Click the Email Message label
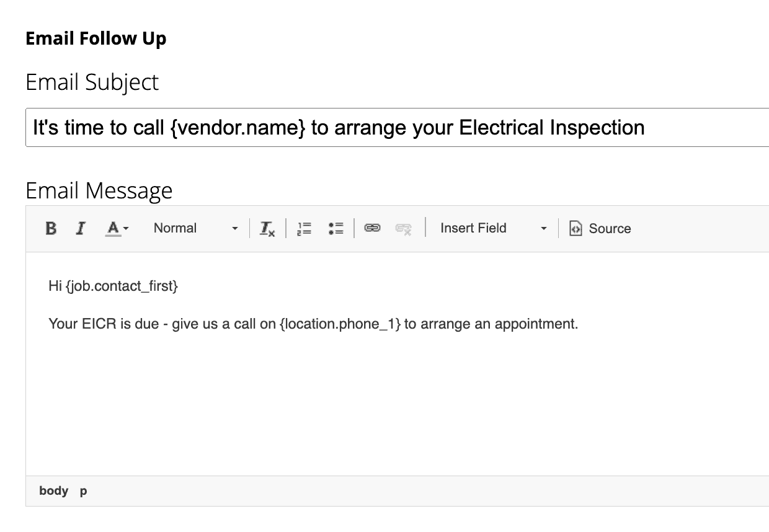 (x=99, y=190)
